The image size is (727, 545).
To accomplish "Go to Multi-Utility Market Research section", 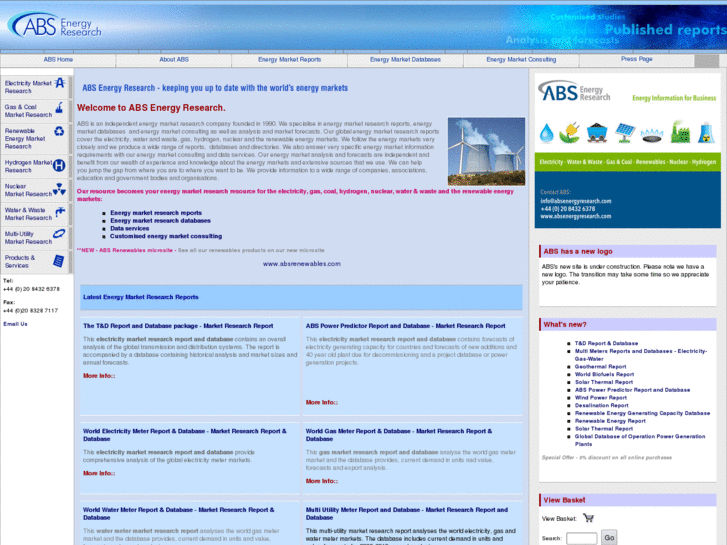I will pyautogui.click(x=28, y=238).
